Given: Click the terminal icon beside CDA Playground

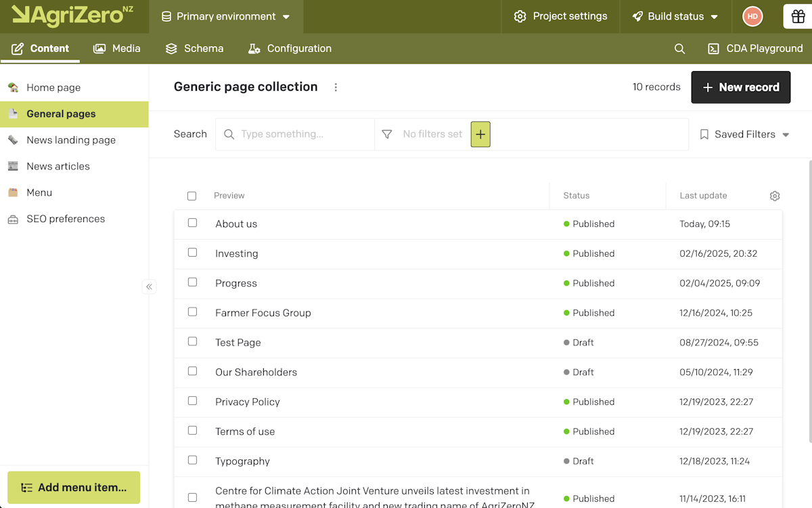Looking at the screenshot, I should (713, 49).
